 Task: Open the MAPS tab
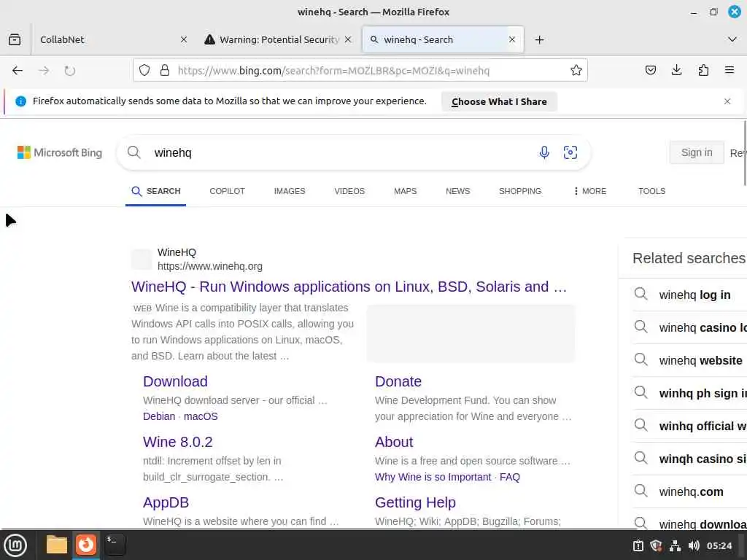406,192
